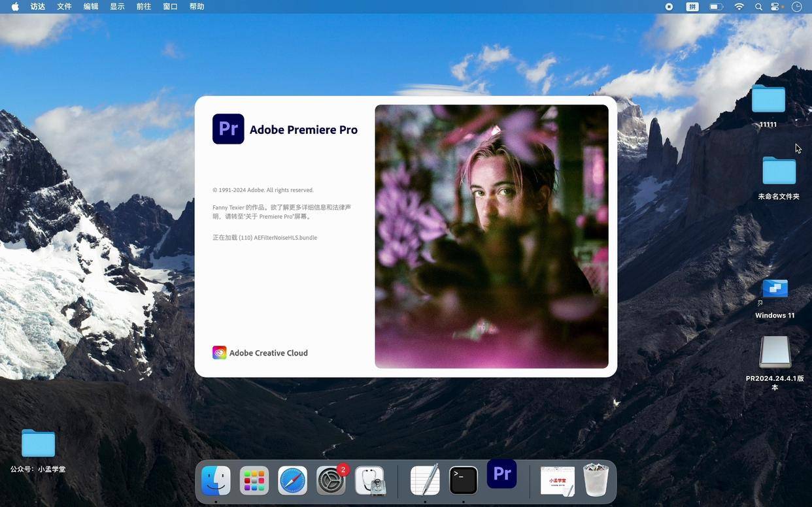Screen dimensions: 812x507
Task: Open TextEdit from the Dock
Action: click(x=425, y=481)
